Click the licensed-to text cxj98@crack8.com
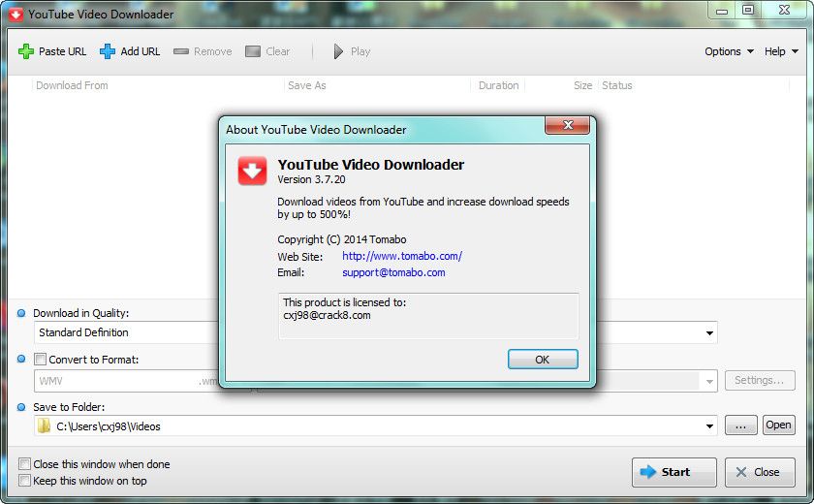The height and width of the screenshot is (504, 814). click(x=328, y=316)
